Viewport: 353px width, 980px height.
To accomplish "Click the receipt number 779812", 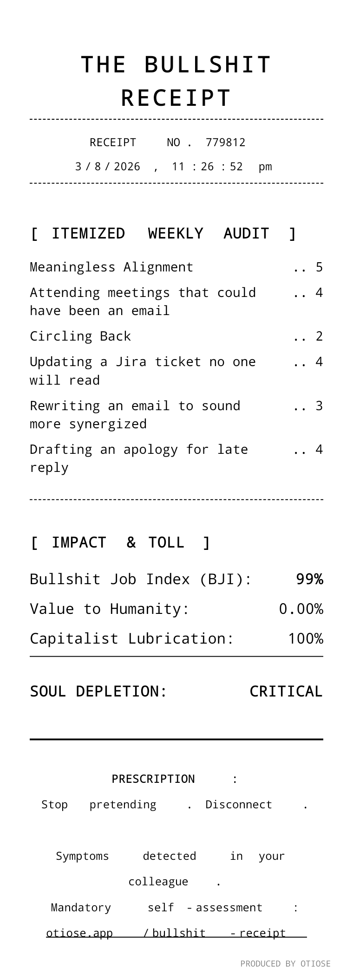I will click(x=225, y=142).
